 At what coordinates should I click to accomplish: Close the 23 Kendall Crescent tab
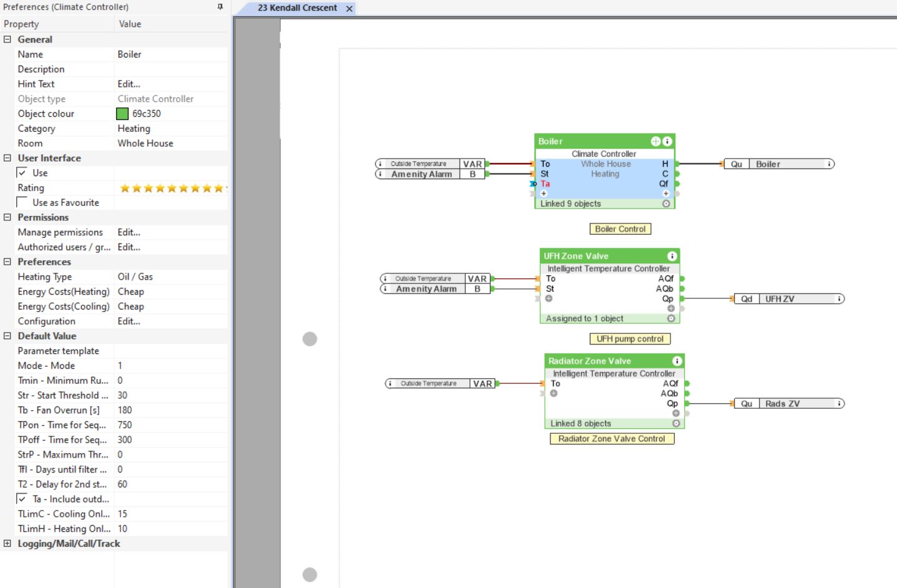pos(350,9)
